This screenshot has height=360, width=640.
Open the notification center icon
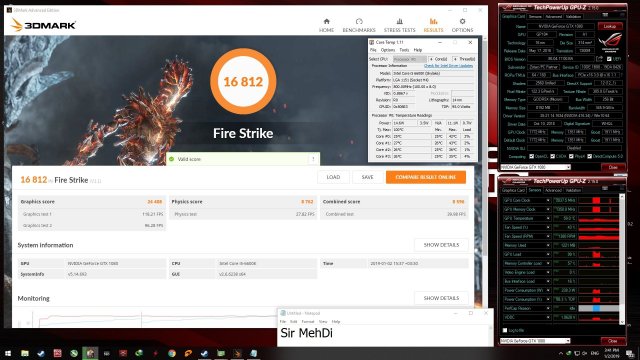pos(631,353)
